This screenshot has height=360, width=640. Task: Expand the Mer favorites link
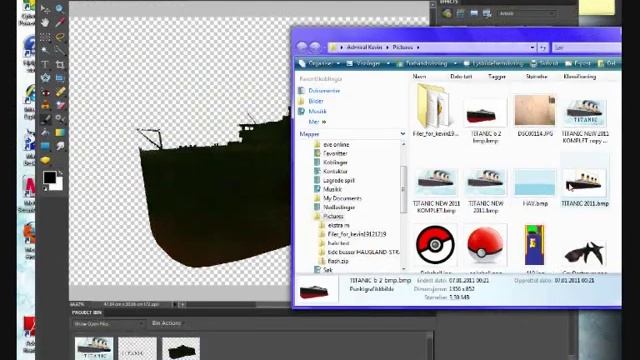coord(317,122)
